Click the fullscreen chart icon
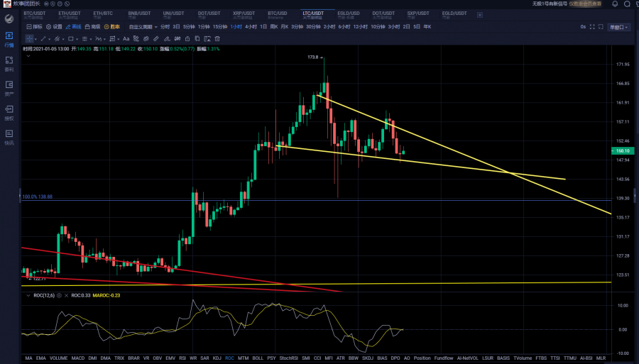The width and height of the screenshot is (639, 364). click(x=592, y=26)
